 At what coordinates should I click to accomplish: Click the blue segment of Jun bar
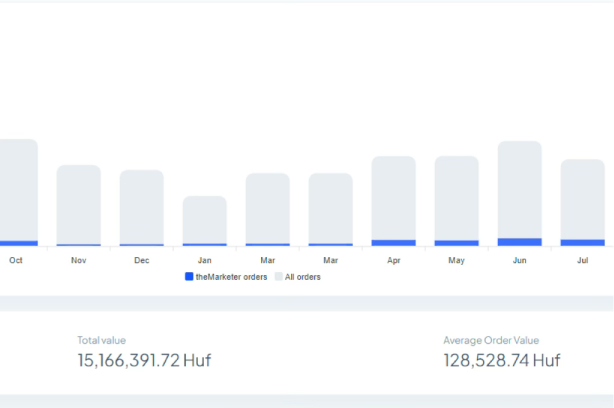pos(519,242)
